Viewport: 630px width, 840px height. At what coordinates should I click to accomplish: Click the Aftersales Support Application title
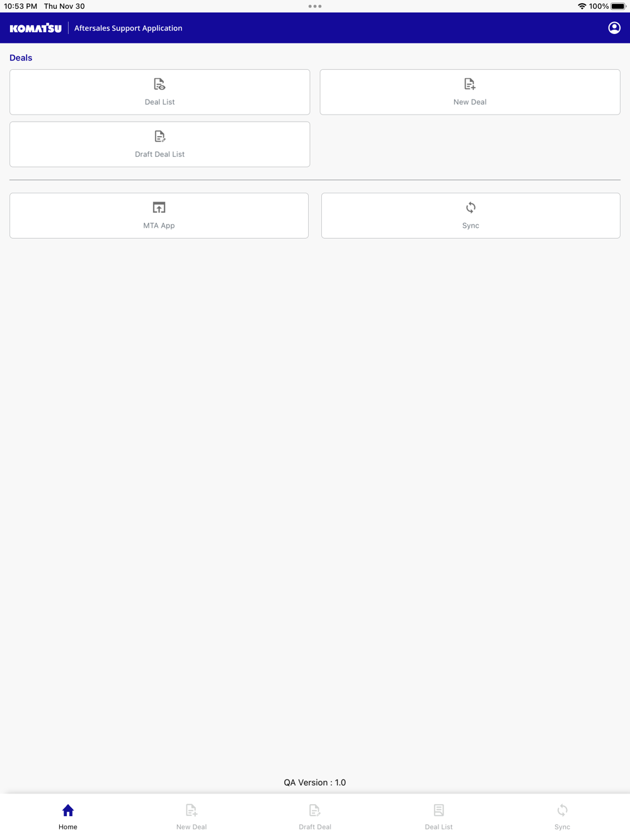(x=129, y=28)
